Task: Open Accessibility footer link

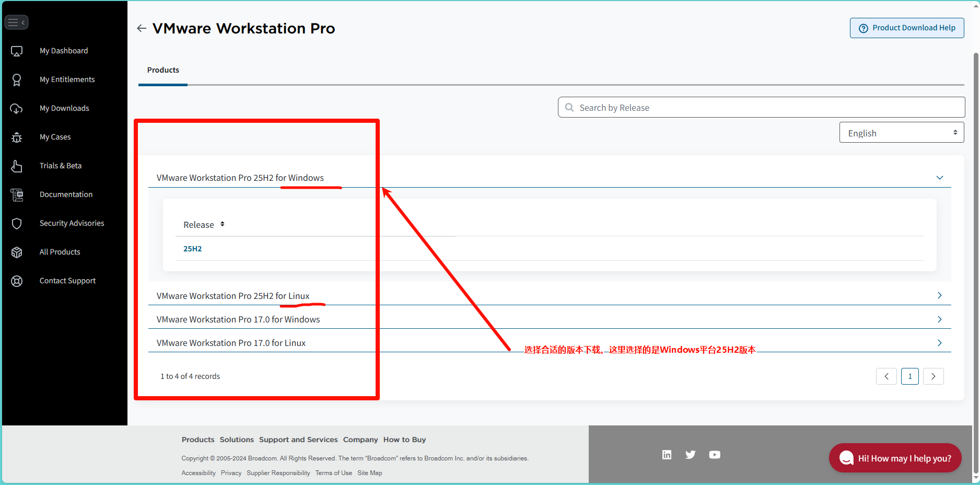Action: coord(199,473)
